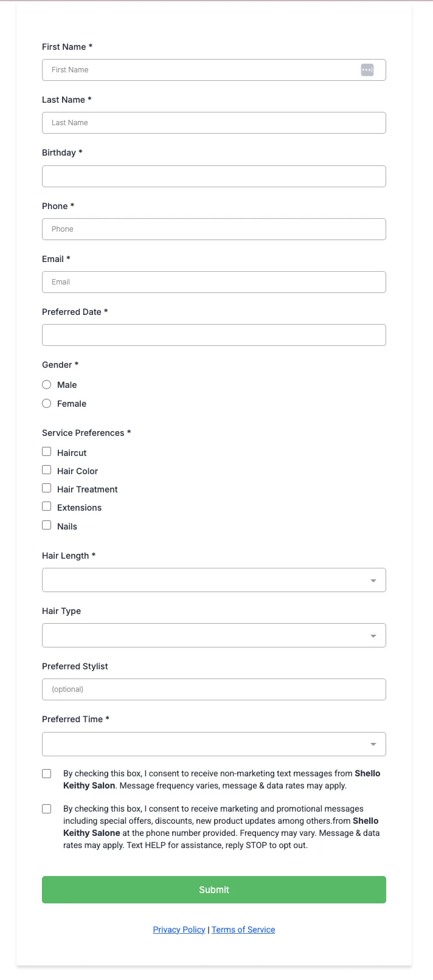Enable the Hair Treatment option
The image size is (433, 980).
(47, 488)
